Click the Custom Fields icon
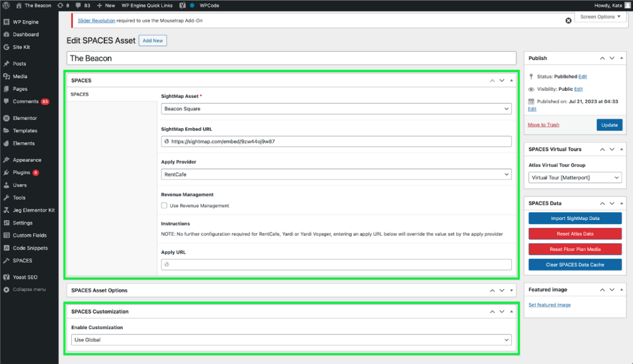This screenshot has height=364, width=633. point(7,235)
